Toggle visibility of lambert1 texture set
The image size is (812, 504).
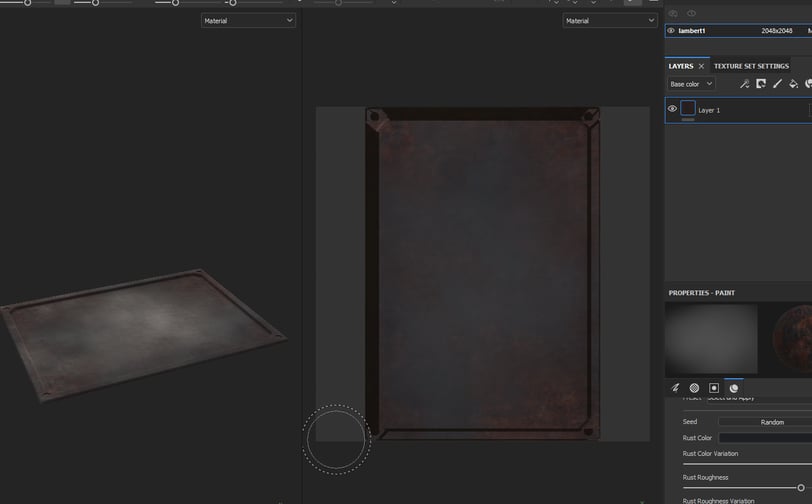pos(671,31)
